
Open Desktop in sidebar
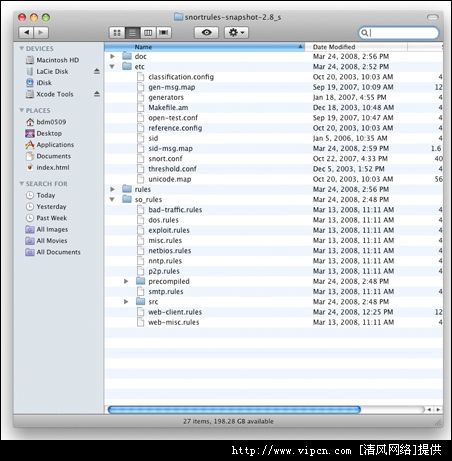click(x=49, y=133)
